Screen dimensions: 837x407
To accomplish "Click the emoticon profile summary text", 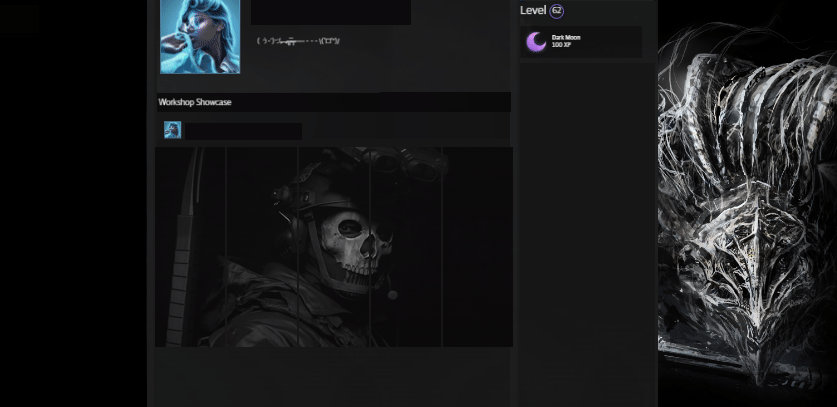I will (298, 41).
